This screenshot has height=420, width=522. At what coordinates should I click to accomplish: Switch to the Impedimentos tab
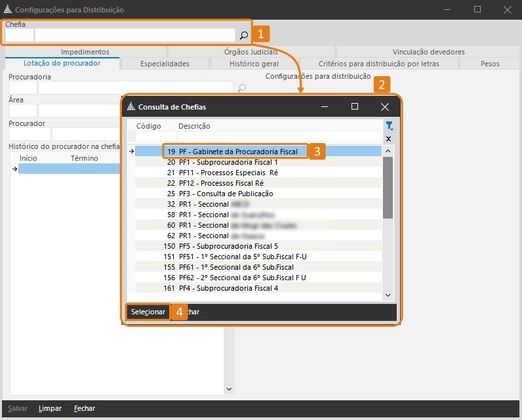85,52
